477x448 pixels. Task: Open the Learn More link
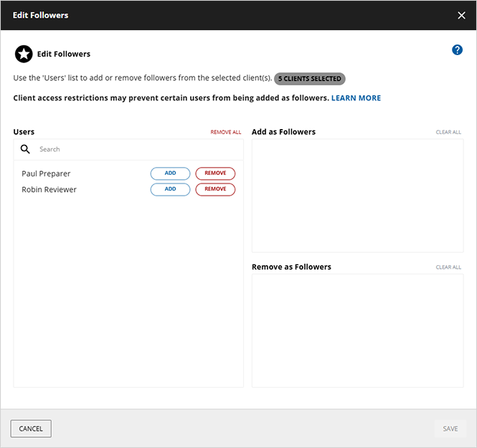(x=356, y=97)
